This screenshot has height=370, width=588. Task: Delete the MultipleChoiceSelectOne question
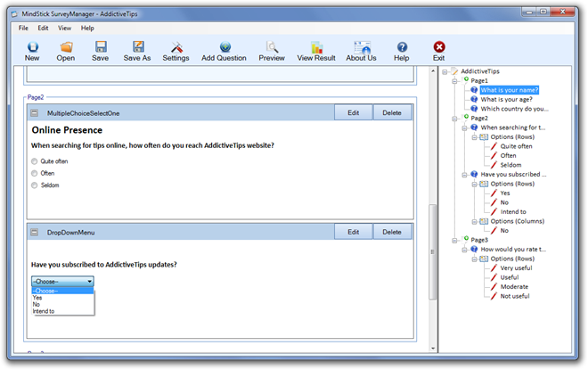click(x=392, y=112)
